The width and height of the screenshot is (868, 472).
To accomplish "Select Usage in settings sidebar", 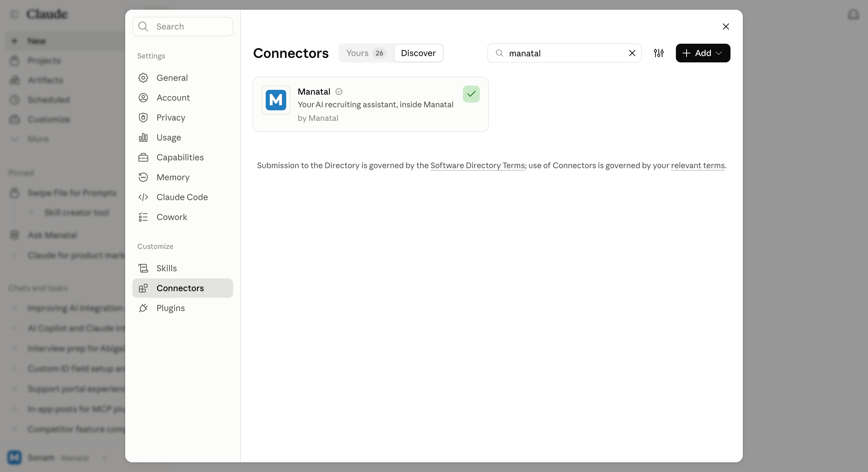I will [183, 137].
